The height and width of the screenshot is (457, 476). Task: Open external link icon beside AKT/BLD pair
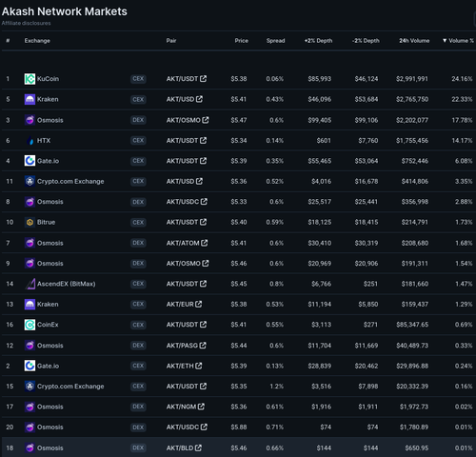coord(198,447)
